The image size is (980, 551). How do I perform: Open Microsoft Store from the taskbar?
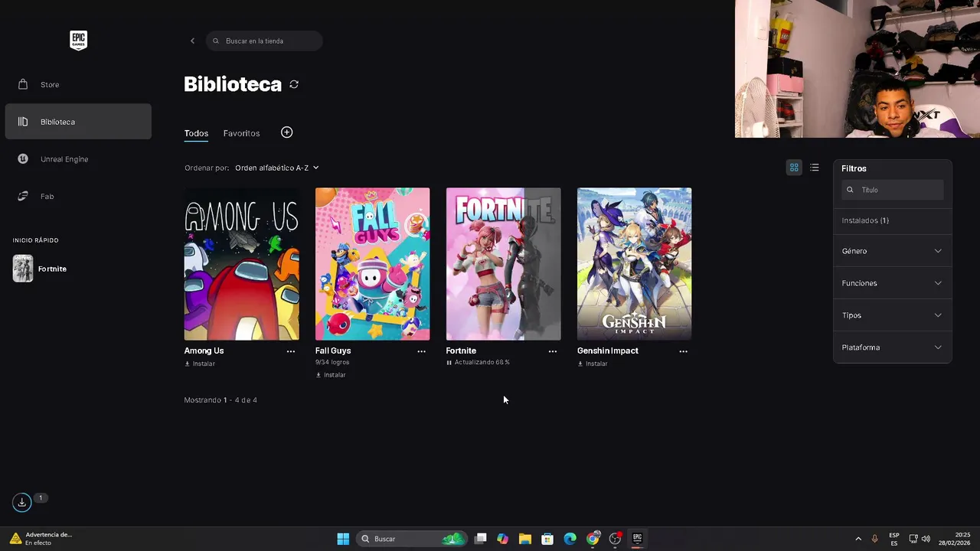pos(547,539)
